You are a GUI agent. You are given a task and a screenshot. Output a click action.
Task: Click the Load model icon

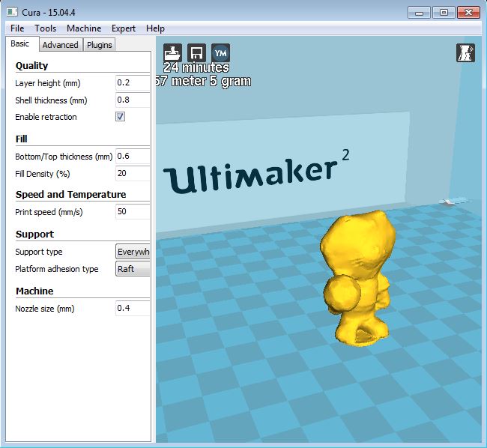172,52
